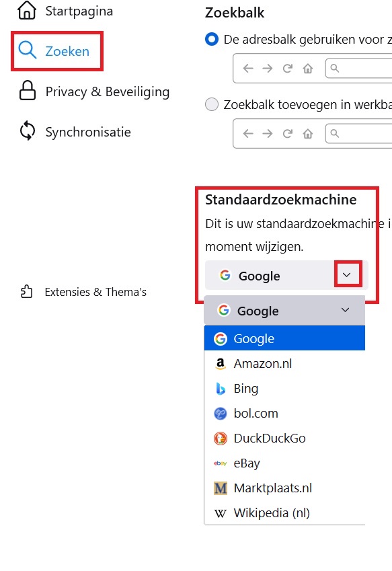Viewport: 392px width, 571px height.
Task: Choose eBay in the engine list
Action: pyautogui.click(x=246, y=463)
